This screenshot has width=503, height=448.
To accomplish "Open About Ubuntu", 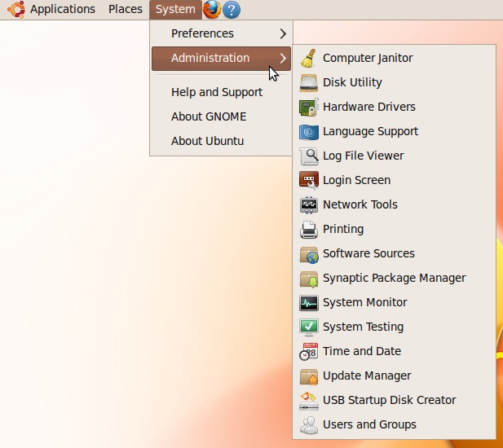I will pos(221,141).
